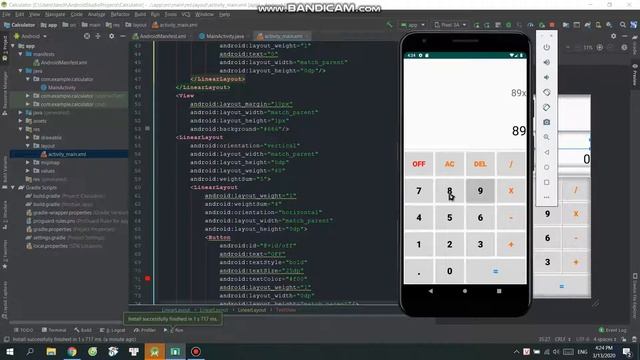Collapse the java folder in project tree
Image resolution: width=640 pixels, height=360 pixels.
20,71
